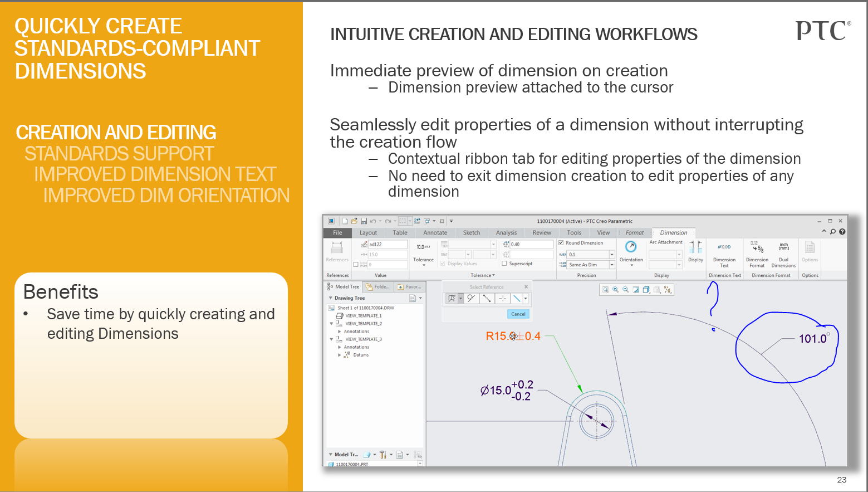Image resolution: width=868 pixels, height=492 pixels.
Task: Click the Close window icon in quick access toolbar
Action: tap(442, 221)
